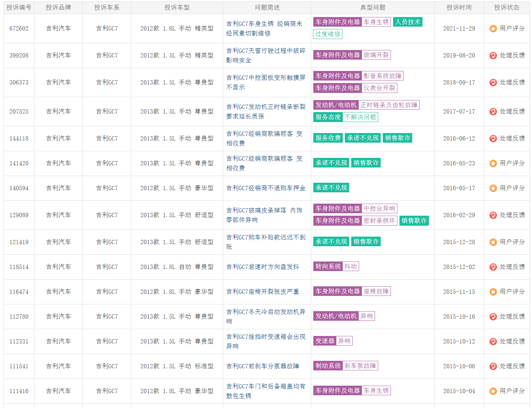Click the feedback icon for complaint 306373

click(493, 82)
